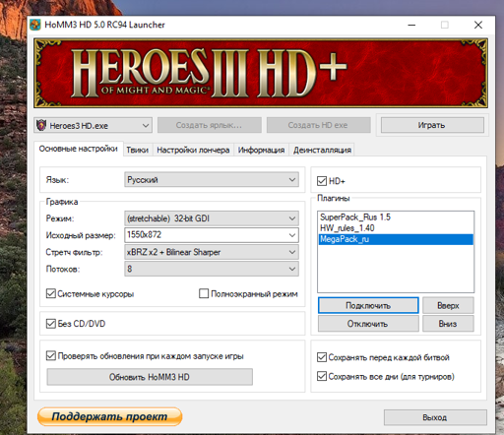Open the Режим graphics mode dropdown
The height and width of the screenshot is (435, 504).
click(x=212, y=218)
